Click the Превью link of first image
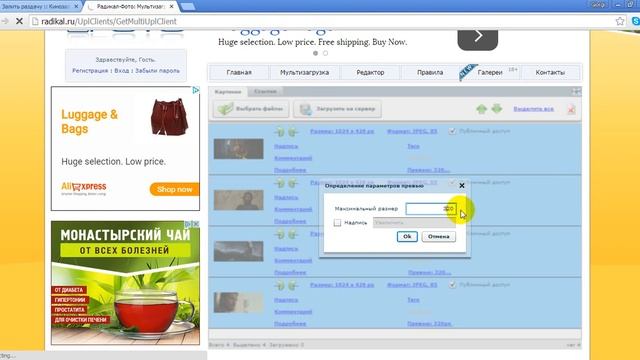The height and width of the screenshot is (360, 640). (x=429, y=170)
